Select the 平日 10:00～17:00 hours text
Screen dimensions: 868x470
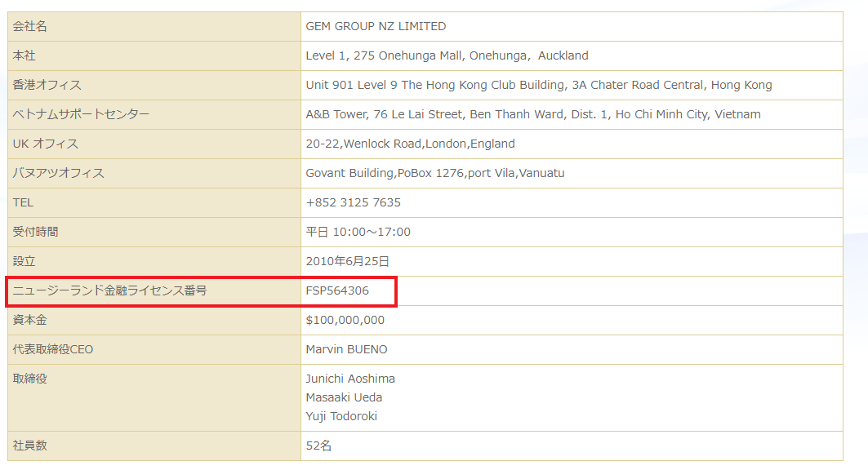(x=358, y=232)
